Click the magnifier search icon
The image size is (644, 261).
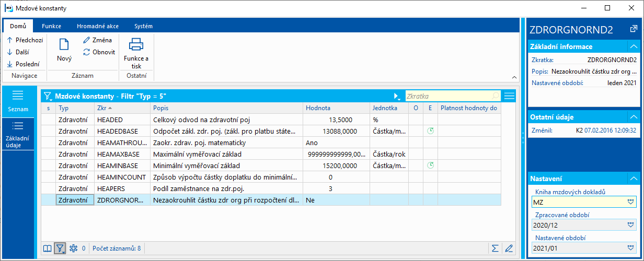496,96
